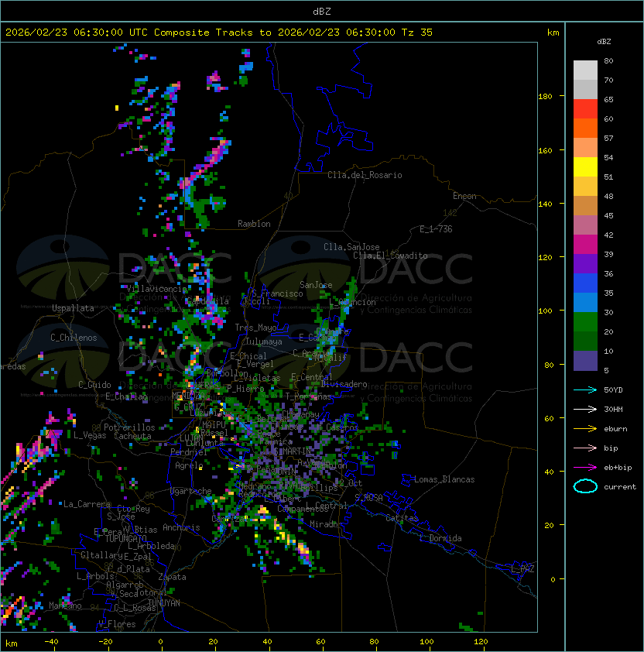Click the '180' tick on the vertical km axis
The height and width of the screenshot is (652, 644).
click(x=545, y=97)
